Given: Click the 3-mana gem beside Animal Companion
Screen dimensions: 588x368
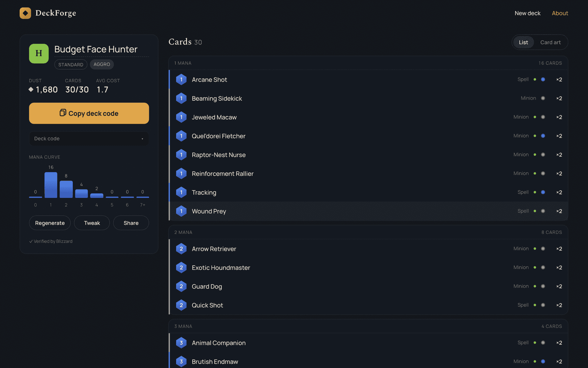Looking at the screenshot, I should tap(181, 343).
